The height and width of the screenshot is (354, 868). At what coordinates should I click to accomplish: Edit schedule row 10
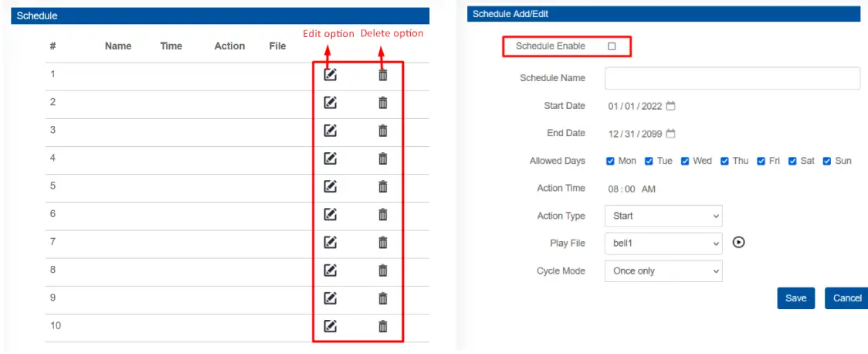[x=330, y=325]
